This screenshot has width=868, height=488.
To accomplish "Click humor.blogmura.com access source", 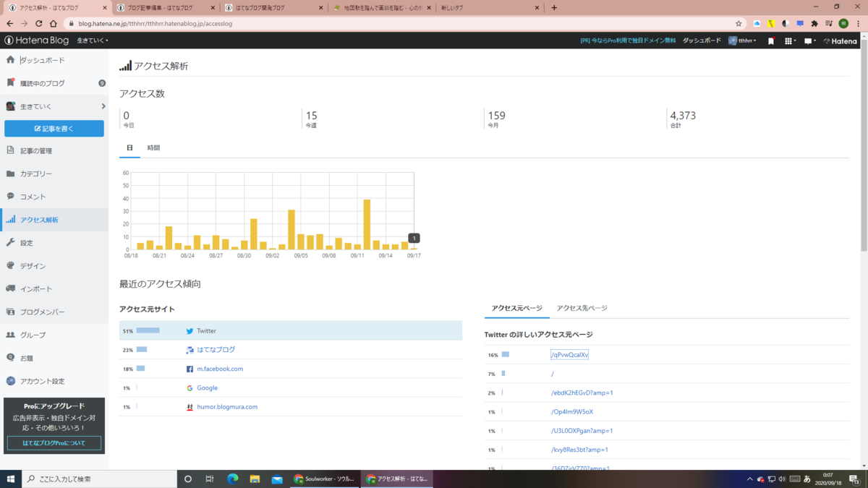I will coord(227,406).
